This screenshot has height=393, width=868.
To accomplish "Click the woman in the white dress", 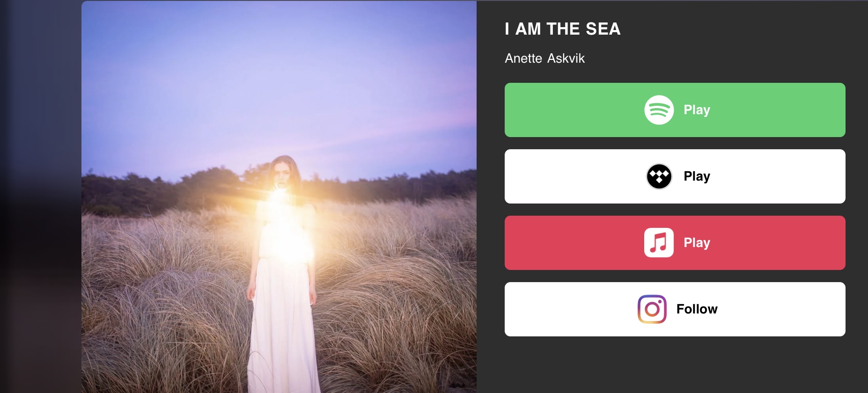I will tap(282, 304).
